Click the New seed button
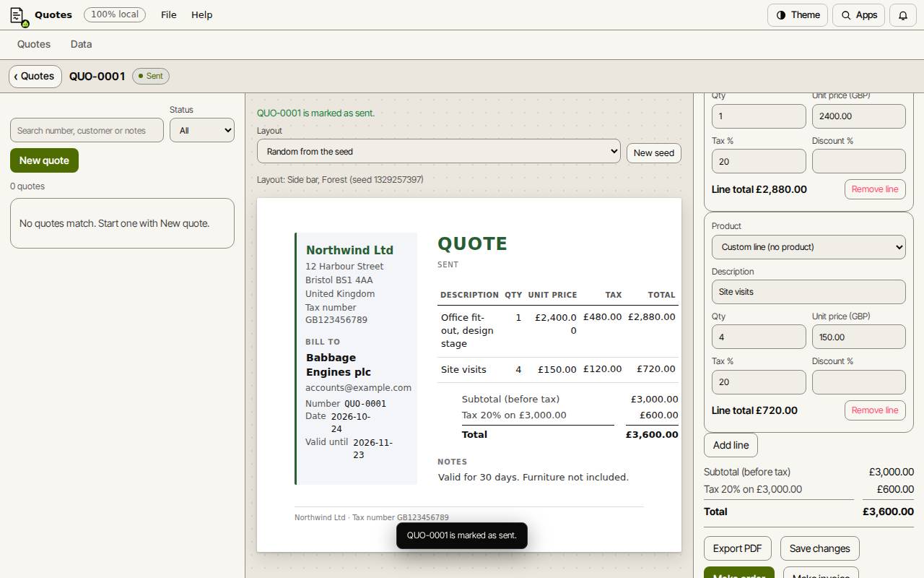The height and width of the screenshot is (578, 924). pyautogui.click(x=654, y=153)
